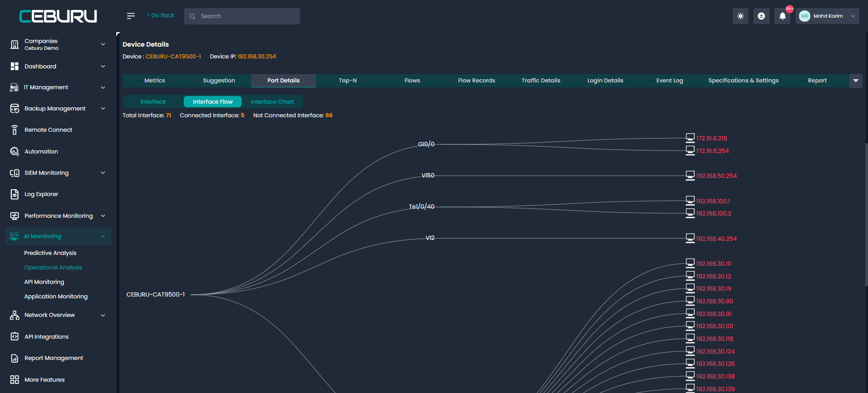Viewport: 868px width, 393px height.
Task: Click the Search input field
Action: (242, 16)
